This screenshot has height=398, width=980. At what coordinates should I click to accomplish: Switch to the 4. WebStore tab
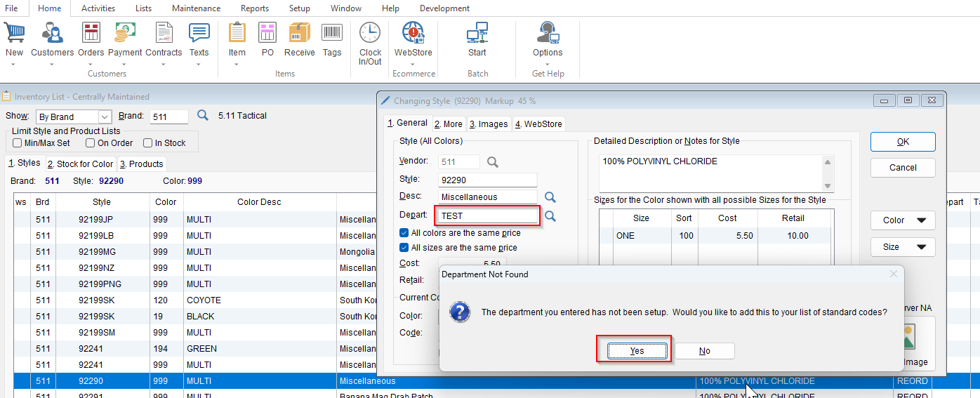click(x=538, y=124)
